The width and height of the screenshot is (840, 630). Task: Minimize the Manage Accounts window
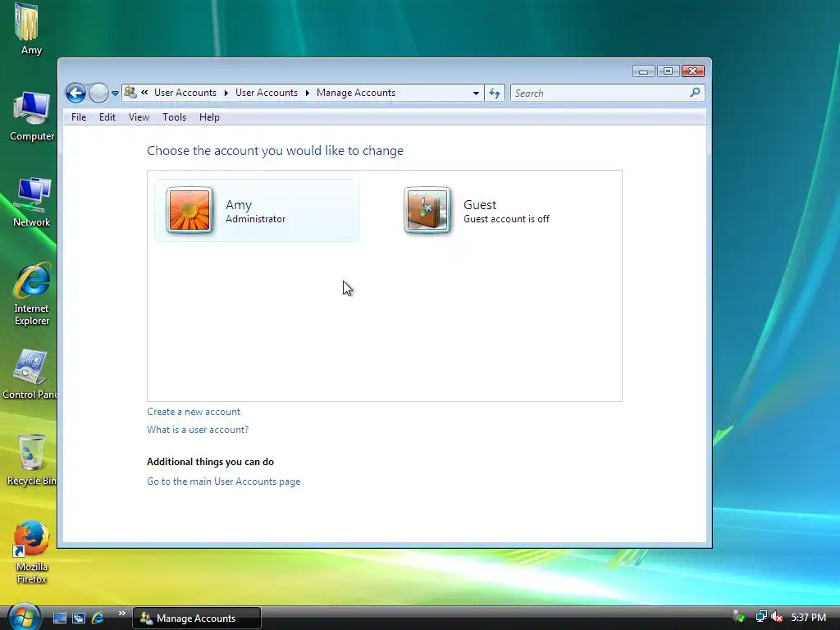pos(643,71)
